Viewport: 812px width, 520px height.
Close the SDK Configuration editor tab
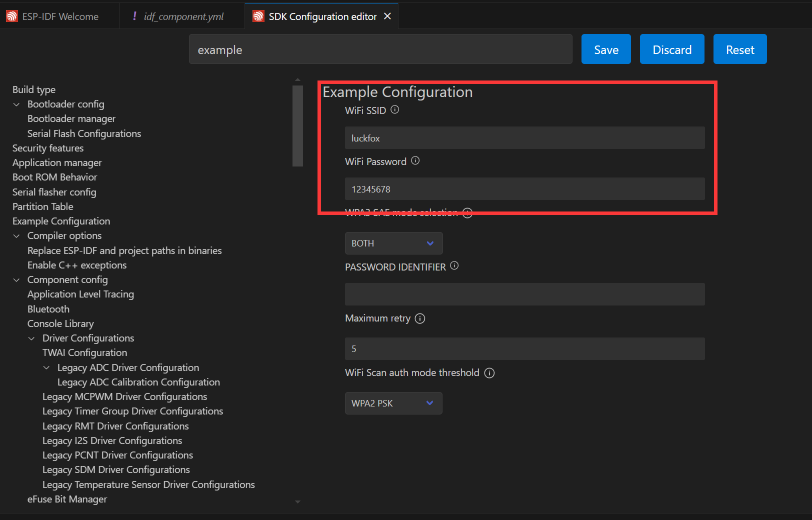(x=387, y=16)
